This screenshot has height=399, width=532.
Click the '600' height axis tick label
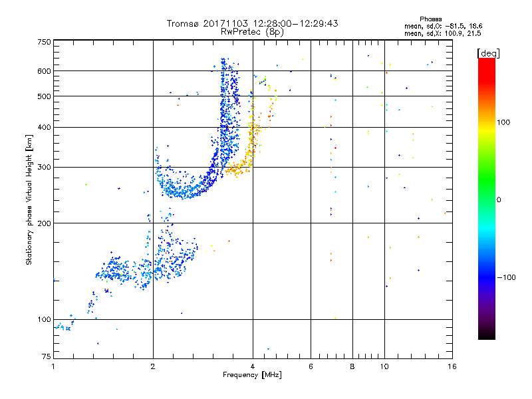coord(44,71)
